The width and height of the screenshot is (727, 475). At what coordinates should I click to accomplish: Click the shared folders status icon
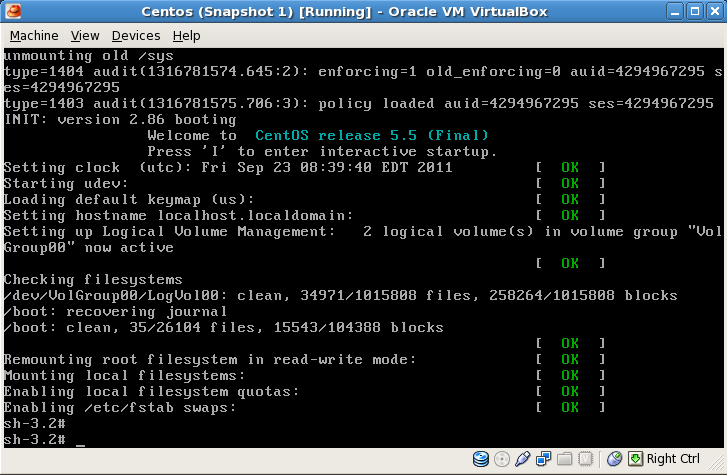[565, 459]
